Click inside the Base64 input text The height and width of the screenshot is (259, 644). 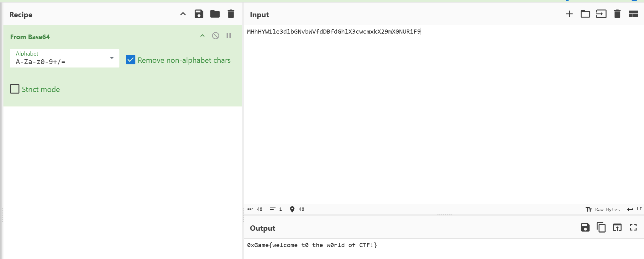pyautogui.click(x=334, y=32)
